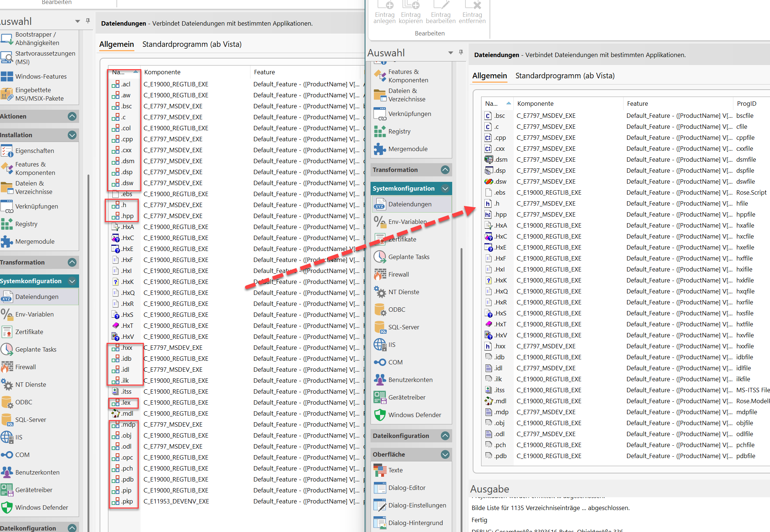Select Startvoraussetzungen (MSI) icon in left window

tap(7, 57)
